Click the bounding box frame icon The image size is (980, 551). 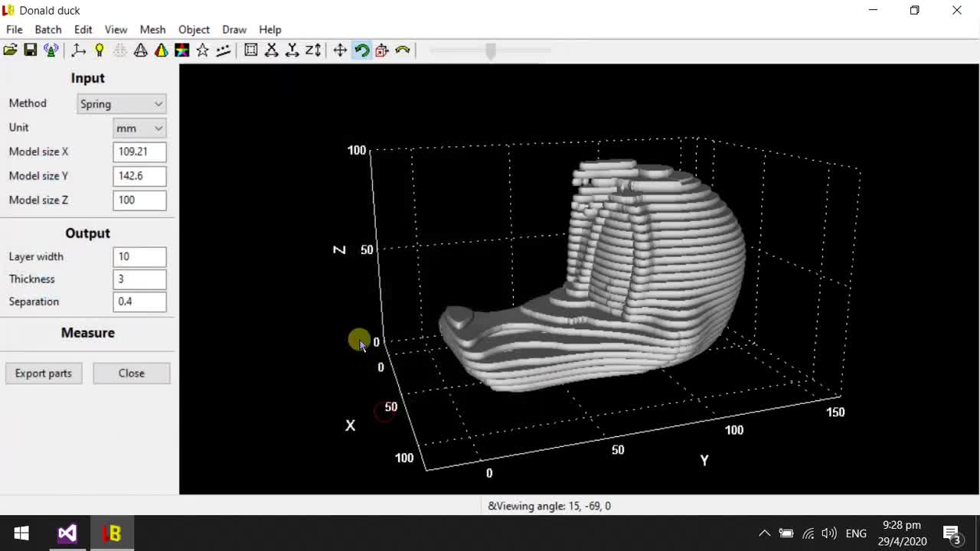[x=250, y=51]
